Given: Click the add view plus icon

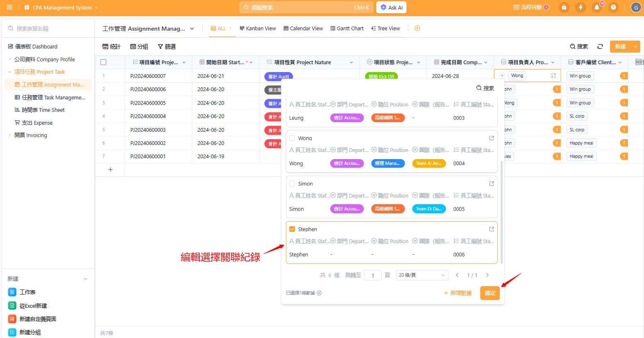Looking at the screenshot, I should pos(417,29).
